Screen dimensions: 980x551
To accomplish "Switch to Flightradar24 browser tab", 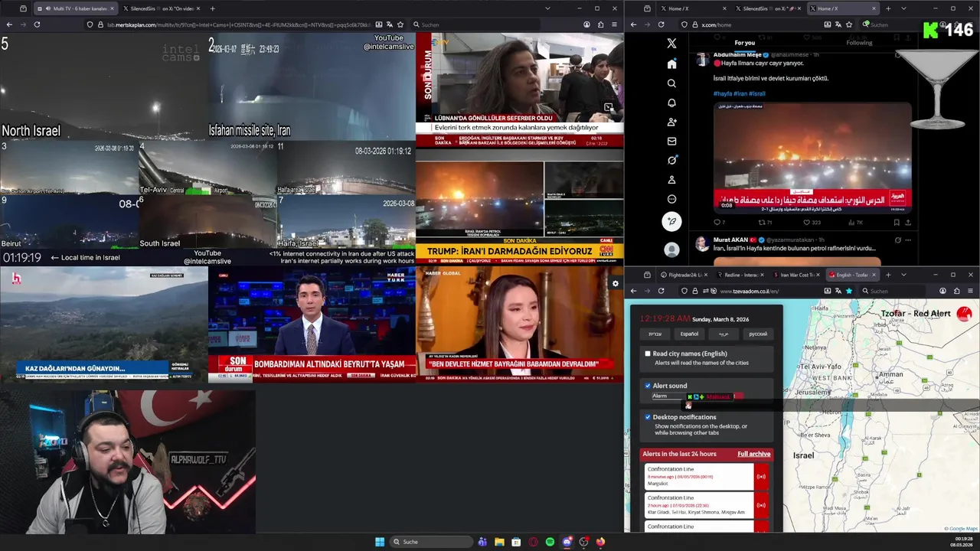I will click(683, 275).
